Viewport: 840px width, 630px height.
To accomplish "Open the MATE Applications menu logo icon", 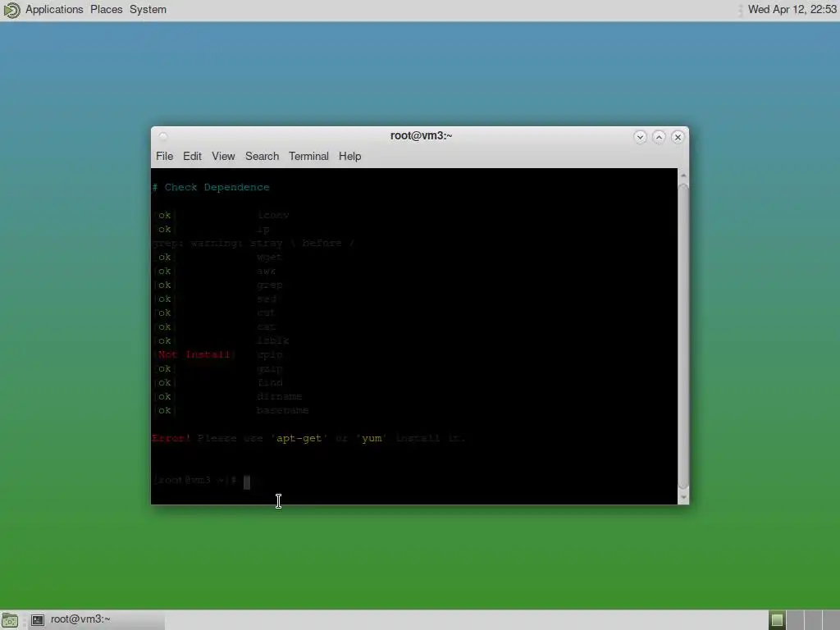I will click(x=11, y=10).
